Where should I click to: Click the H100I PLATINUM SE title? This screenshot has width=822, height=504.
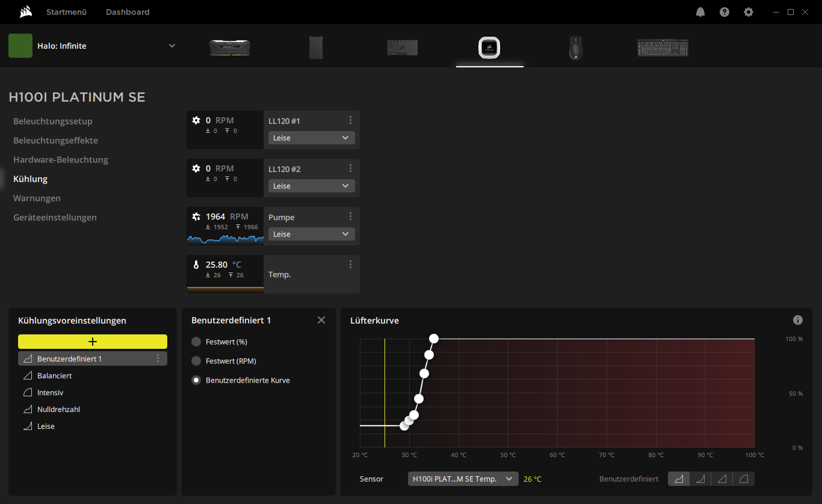click(x=77, y=97)
